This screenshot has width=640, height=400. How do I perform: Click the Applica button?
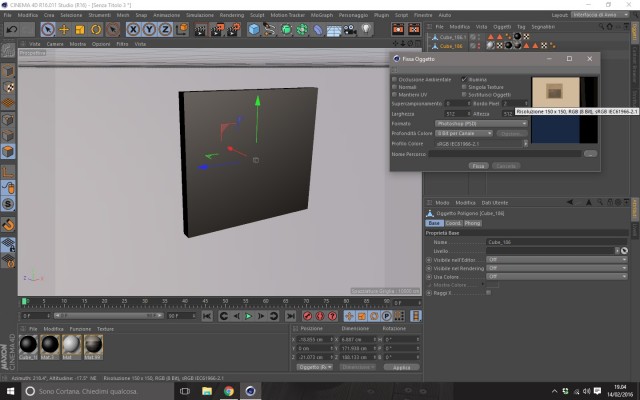(x=402, y=367)
